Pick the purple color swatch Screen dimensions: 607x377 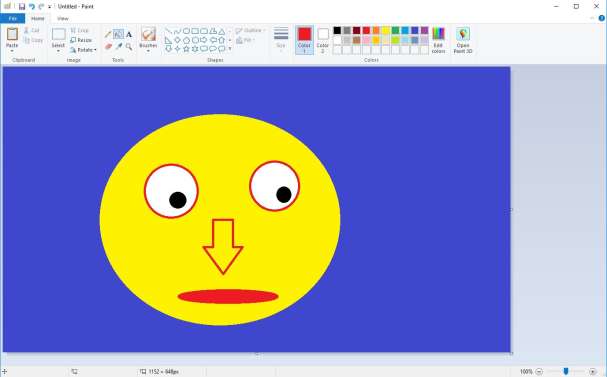(424, 30)
